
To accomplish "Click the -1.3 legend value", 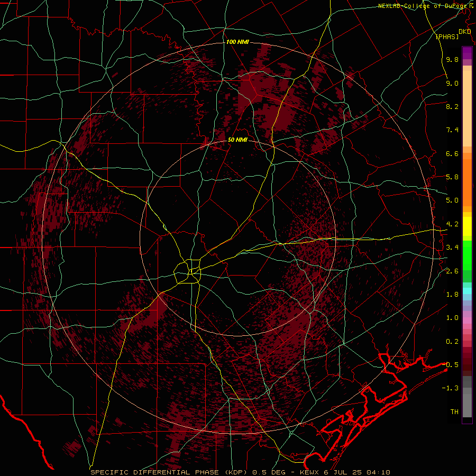I will 451,388.
